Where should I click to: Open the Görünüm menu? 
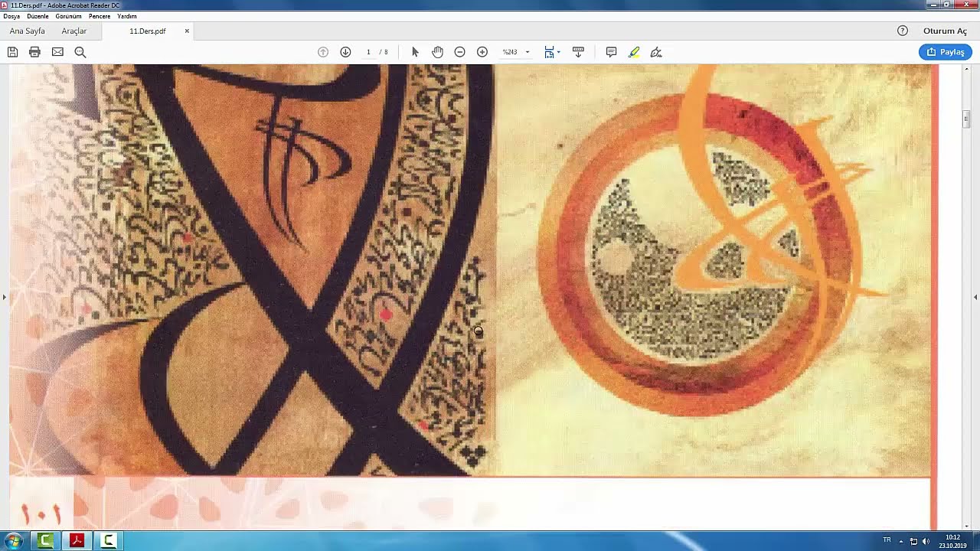tap(68, 16)
